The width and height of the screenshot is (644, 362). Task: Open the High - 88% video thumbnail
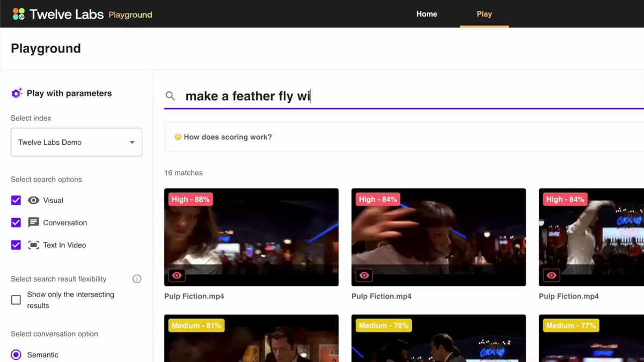coord(251,237)
